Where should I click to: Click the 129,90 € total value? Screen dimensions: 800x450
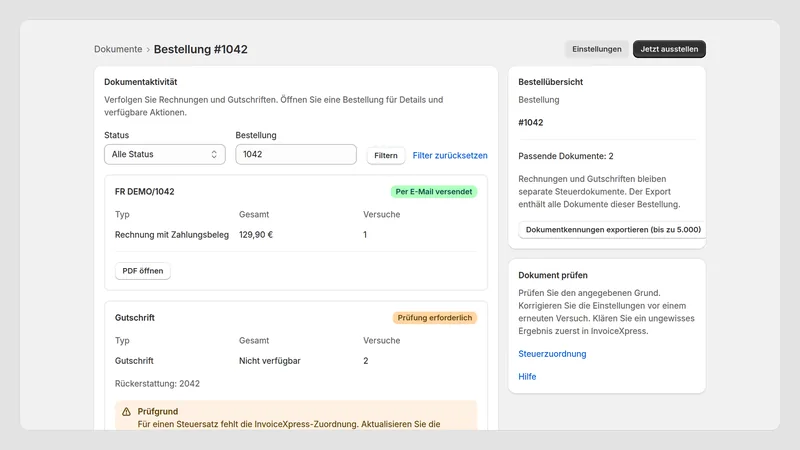tap(256, 235)
